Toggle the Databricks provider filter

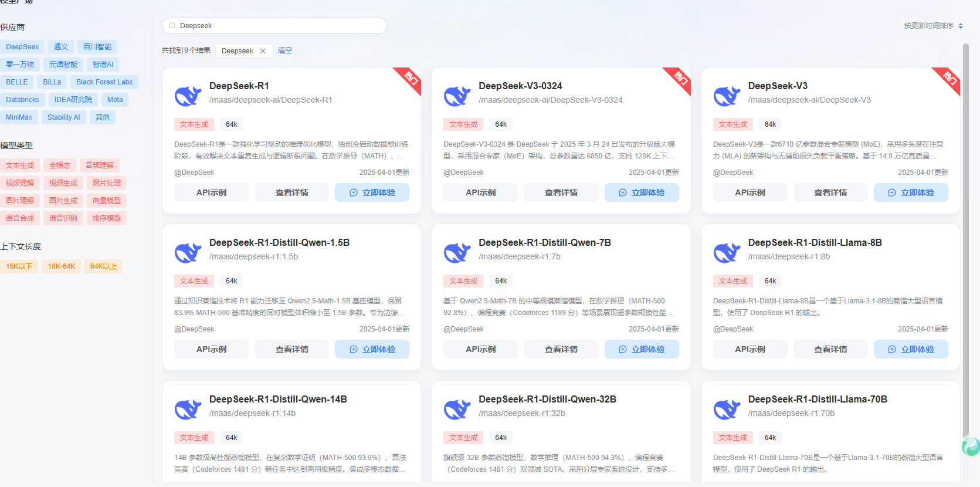pos(22,100)
